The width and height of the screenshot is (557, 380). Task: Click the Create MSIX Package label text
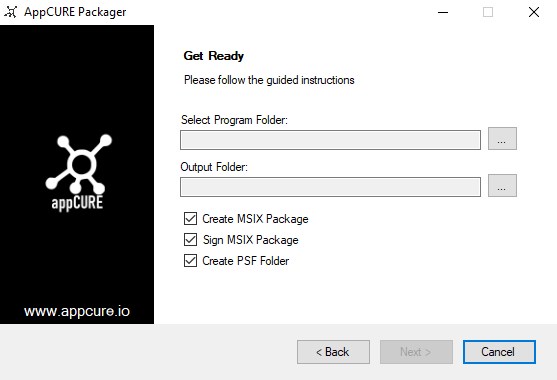click(255, 219)
